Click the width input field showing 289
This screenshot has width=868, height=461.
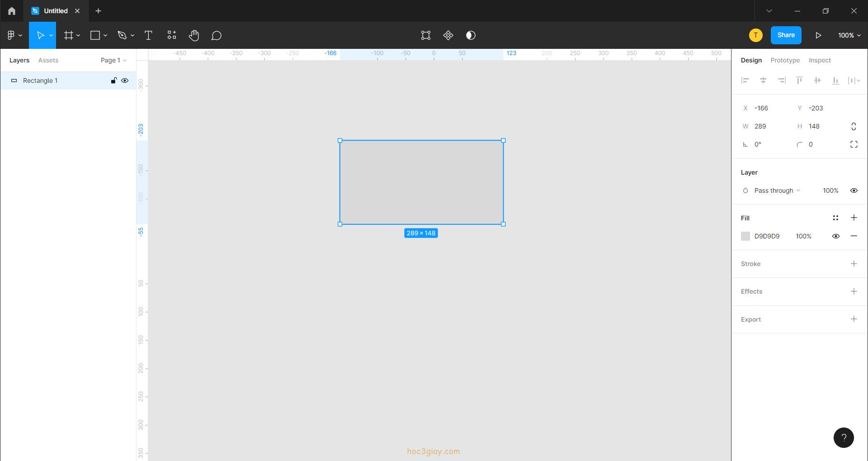tap(769, 126)
